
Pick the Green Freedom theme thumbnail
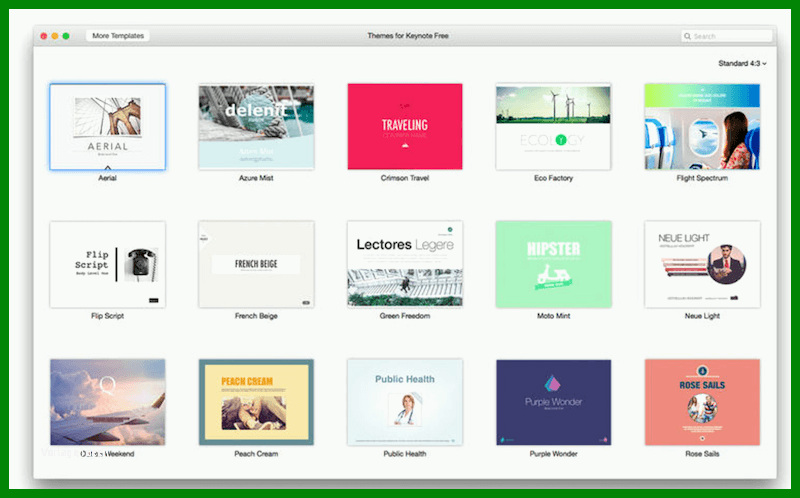[405, 264]
